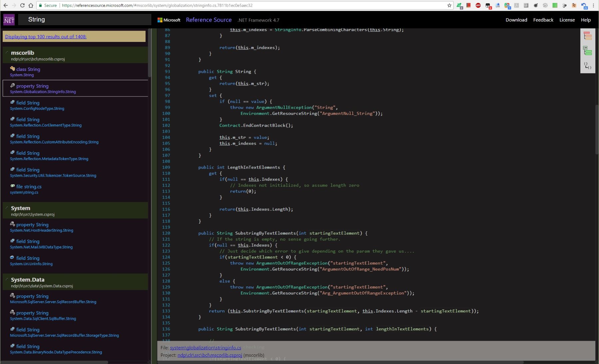The width and height of the screenshot is (599, 364).
Task: Open property String in System.Data.SqlClient.SqlBuffer
Action: (75, 315)
